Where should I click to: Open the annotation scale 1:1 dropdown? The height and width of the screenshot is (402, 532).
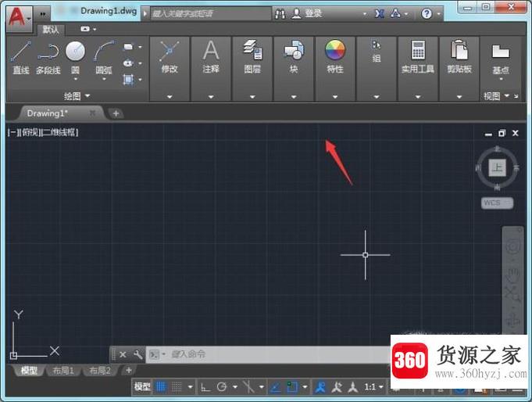[374, 387]
